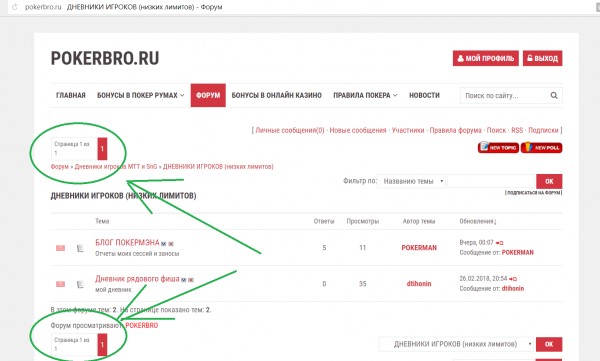Open Бонусы в онлайн казино menu item

coord(276,95)
